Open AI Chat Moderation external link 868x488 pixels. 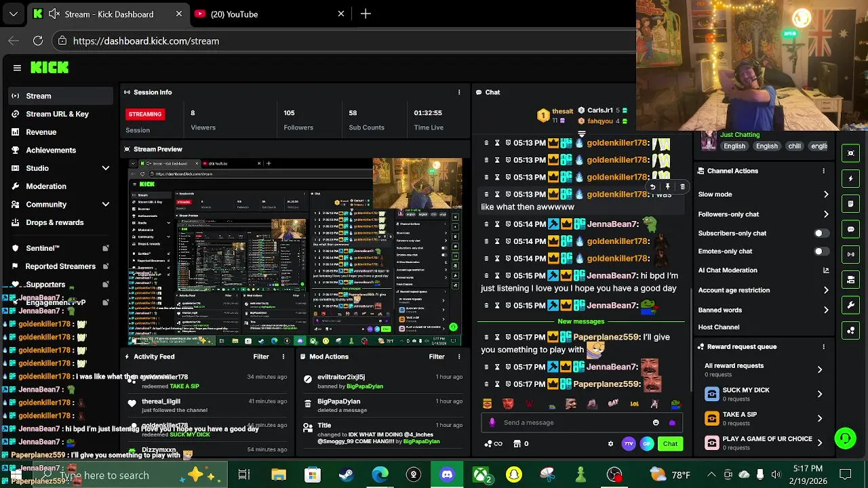[x=826, y=270]
